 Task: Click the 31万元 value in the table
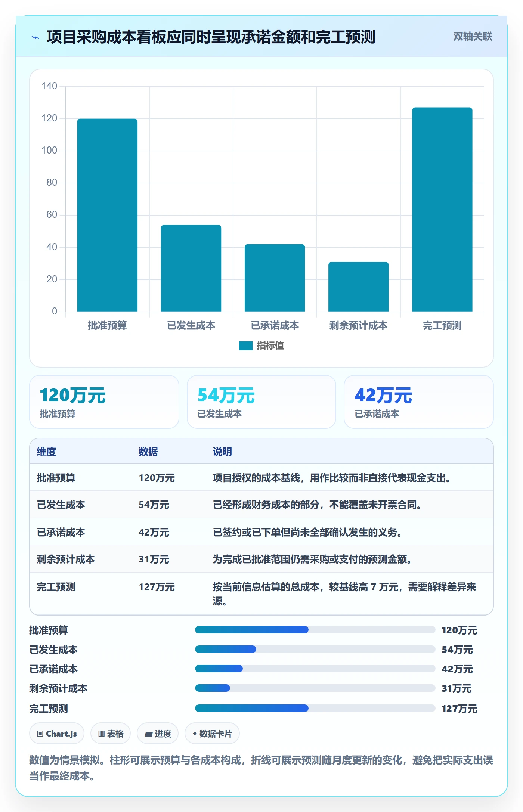click(x=154, y=559)
